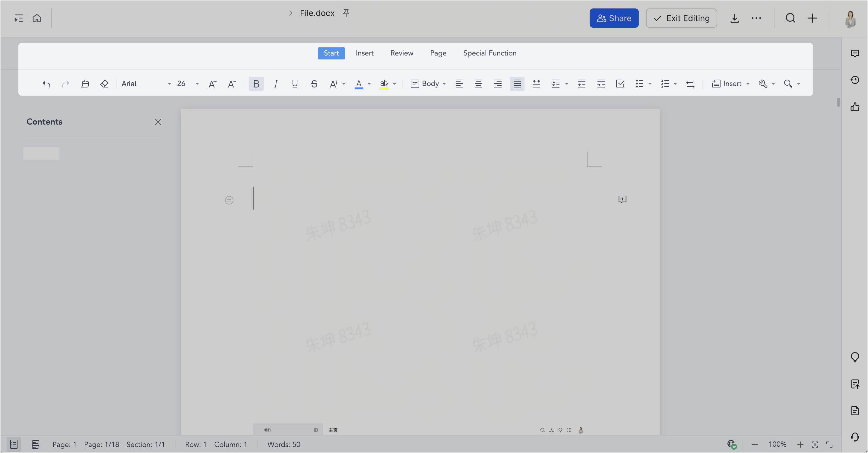Image resolution: width=868 pixels, height=453 pixels.
Task: Expand the toolbar Insert dropdown
Action: 730,84
